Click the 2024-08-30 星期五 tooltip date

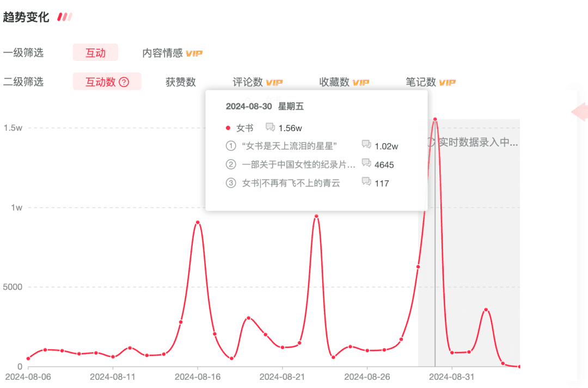click(x=265, y=107)
